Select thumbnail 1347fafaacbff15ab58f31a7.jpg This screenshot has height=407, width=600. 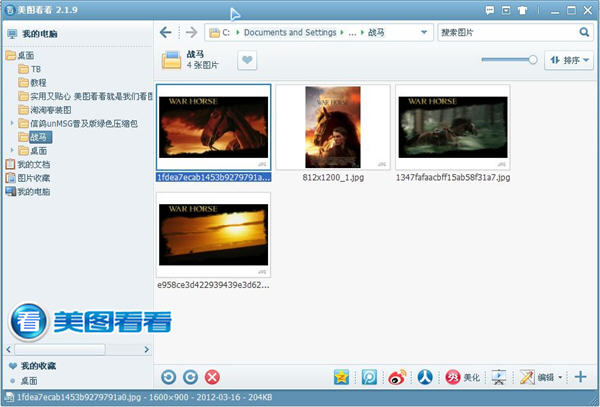pos(453,127)
